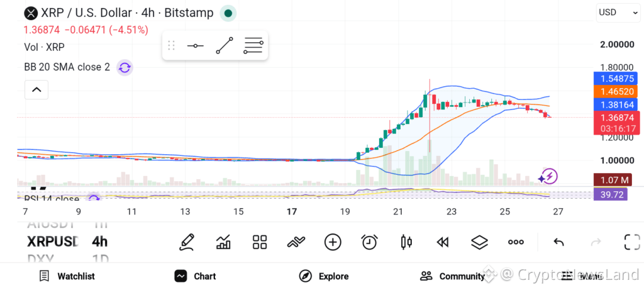Click the red 1.36874 current price label
The image size is (644, 290).
[x=616, y=123]
